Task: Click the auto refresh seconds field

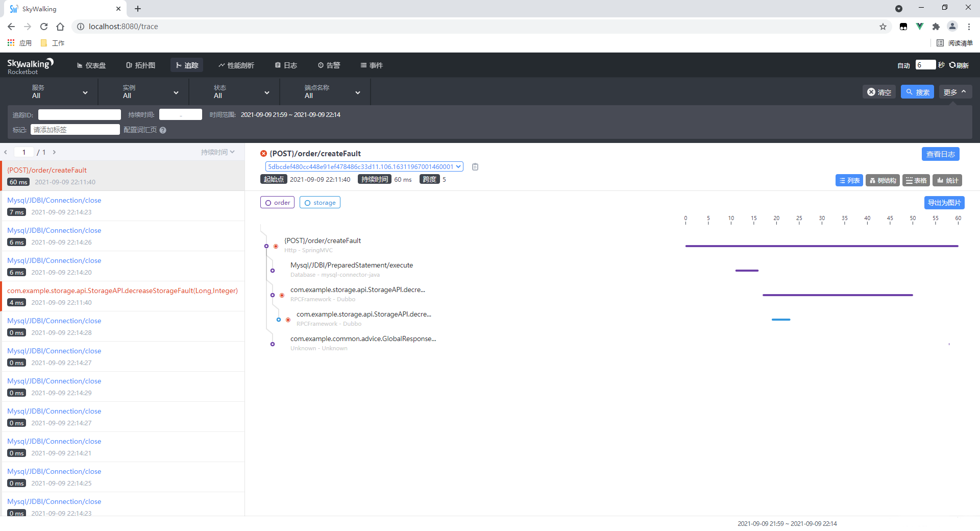Action: pyautogui.click(x=925, y=65)
